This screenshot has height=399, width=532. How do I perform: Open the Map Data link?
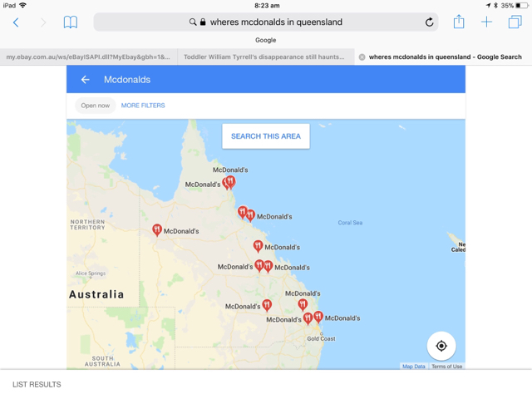click(x=414, y=367)
